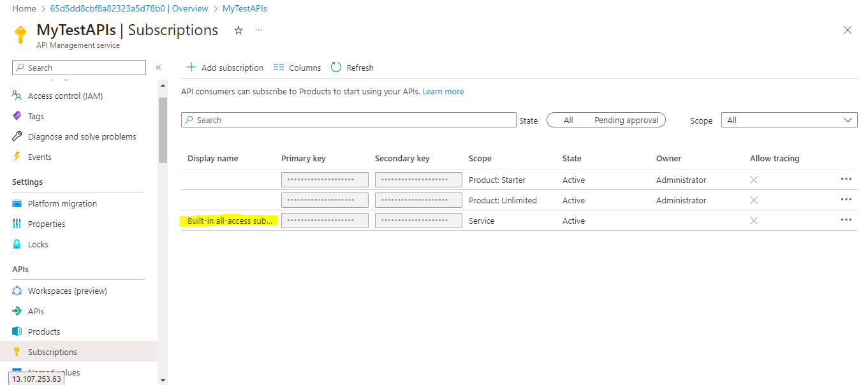Click the Service row primary key field
This screenshot has height=385, width=868.
[325, 221]
